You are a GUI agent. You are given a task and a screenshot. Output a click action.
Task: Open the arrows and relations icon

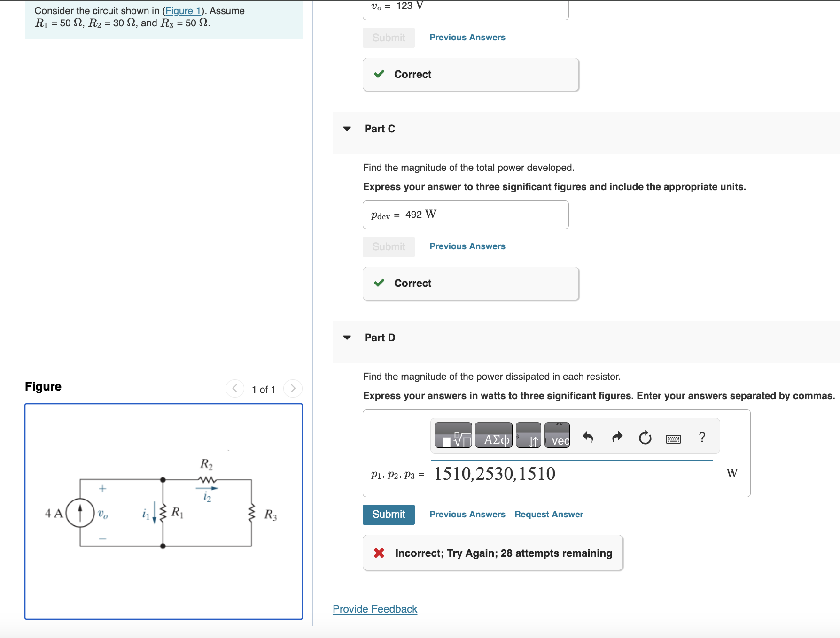tap(529, 435)
